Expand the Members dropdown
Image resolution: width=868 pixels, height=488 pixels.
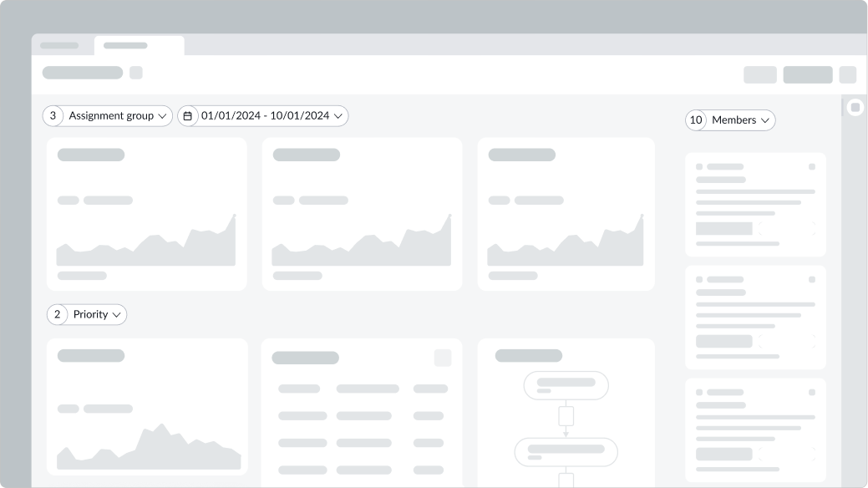click(x=730, y=120)
